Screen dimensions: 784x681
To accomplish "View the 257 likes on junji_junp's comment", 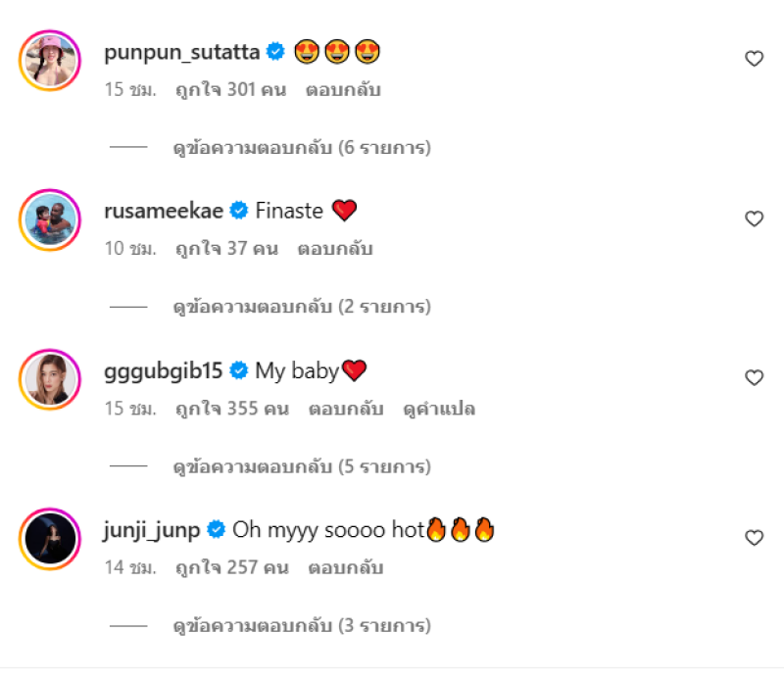I will [230, 567].
